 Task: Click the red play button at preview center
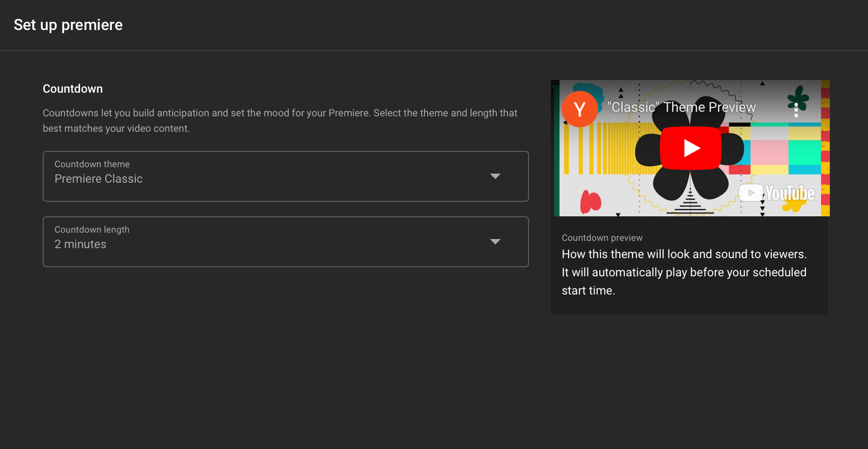tap(690, 148)
